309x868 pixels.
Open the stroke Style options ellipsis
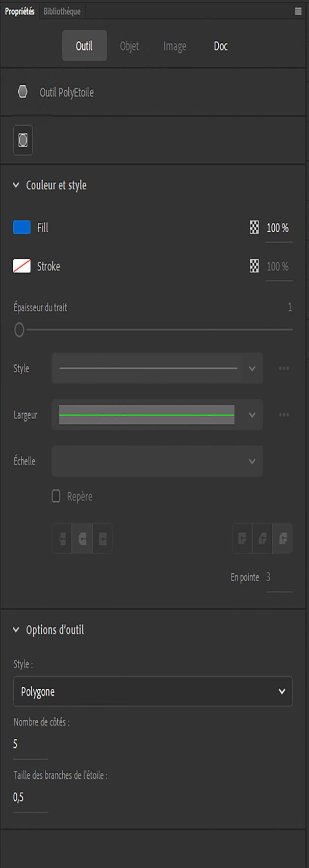pos(284,368)
